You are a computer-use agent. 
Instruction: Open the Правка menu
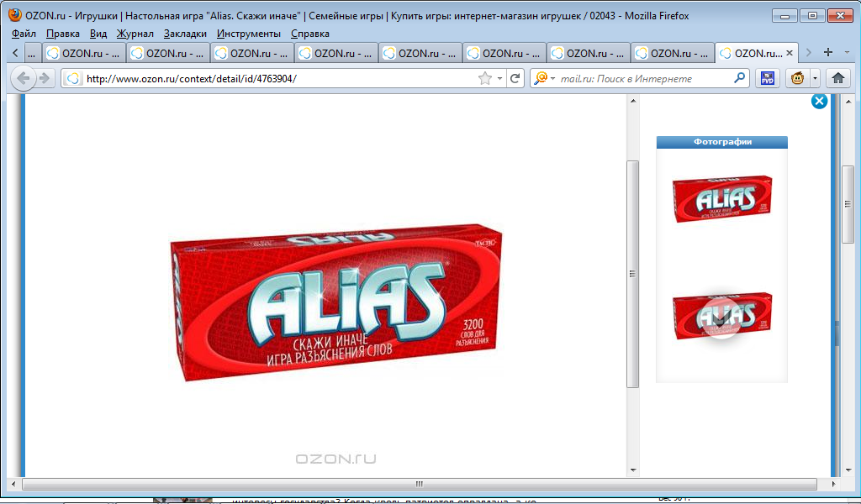(62, 34)
